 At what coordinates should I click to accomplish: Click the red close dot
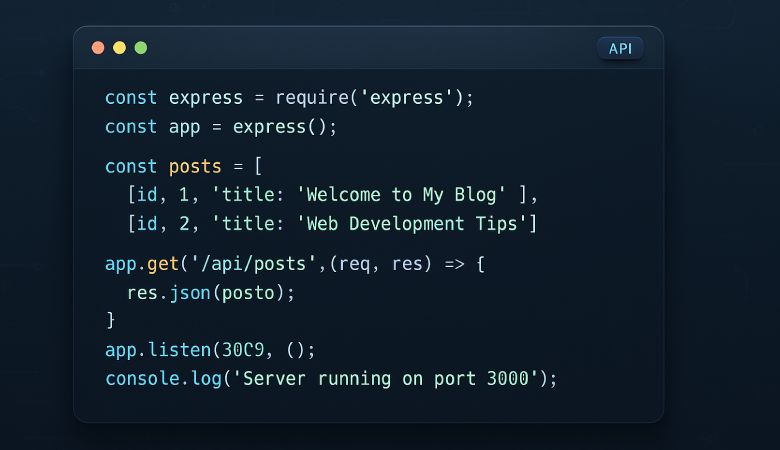(98, 48)
